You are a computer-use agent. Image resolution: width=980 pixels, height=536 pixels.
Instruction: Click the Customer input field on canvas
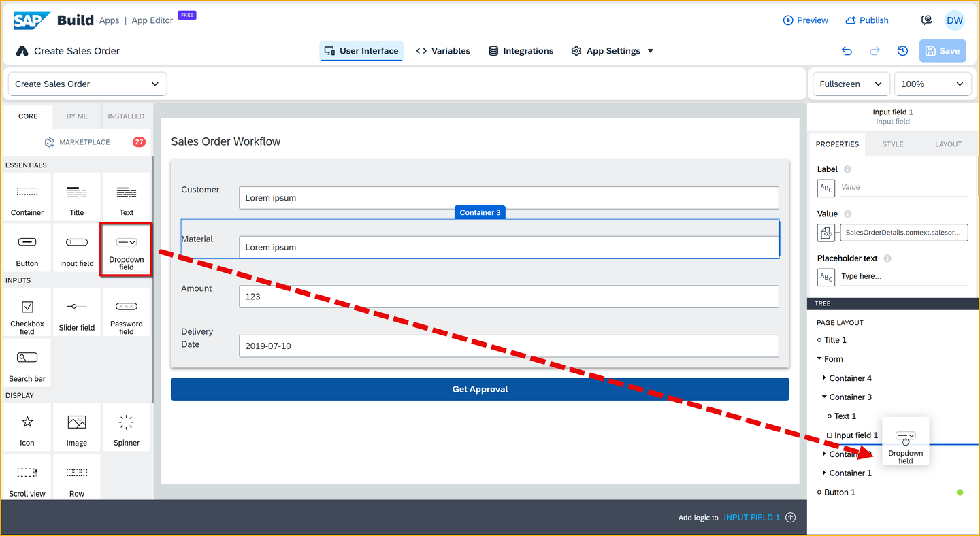click(509, 198)
